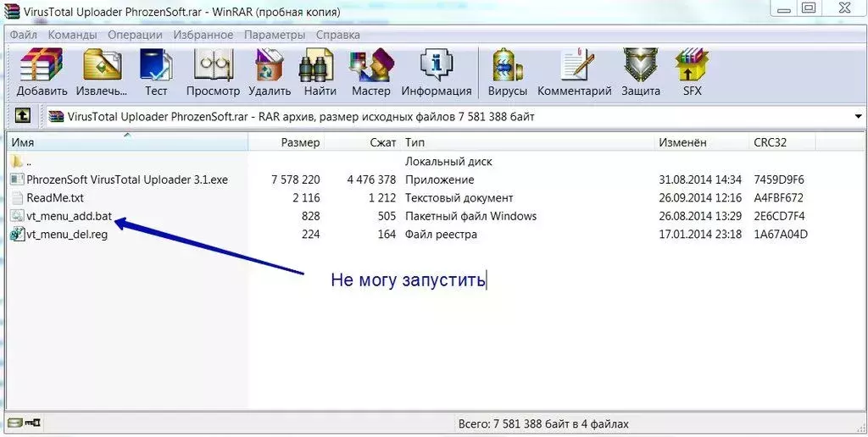Click the archive path address field
The height and width of the screenshot is (437, 868).
pos(455,117)
